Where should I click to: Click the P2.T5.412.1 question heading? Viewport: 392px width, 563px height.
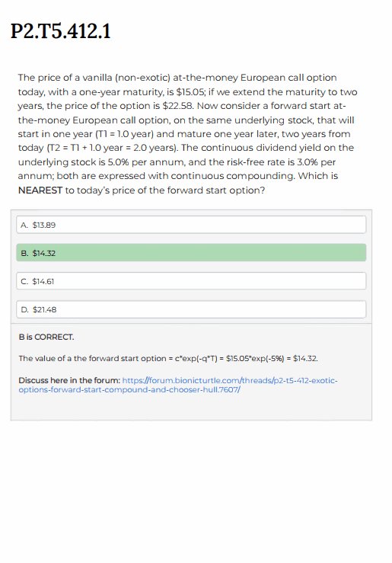point(61,31)
